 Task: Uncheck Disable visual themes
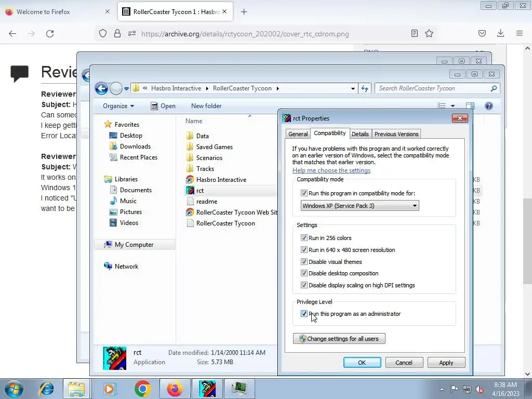coord(304,262)
